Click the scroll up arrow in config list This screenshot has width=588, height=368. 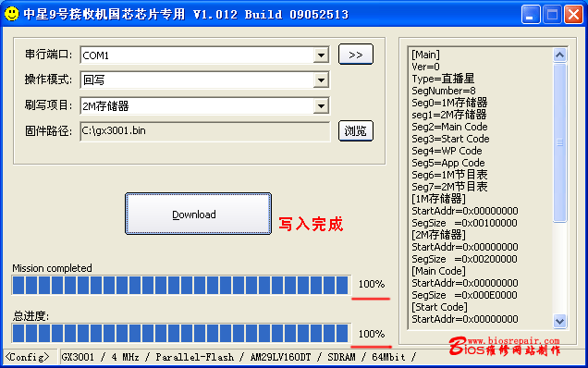pyautogui.click(x=560, y=55)
